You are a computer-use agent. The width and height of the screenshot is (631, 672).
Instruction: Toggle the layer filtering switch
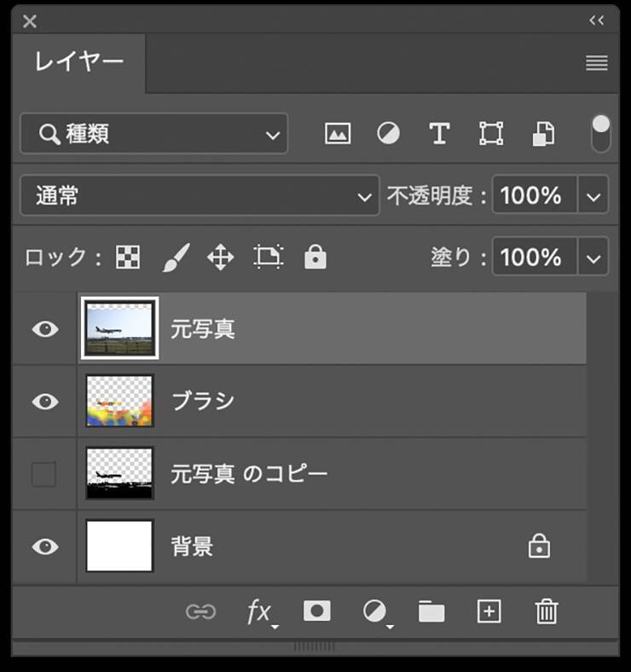[601, 134]
